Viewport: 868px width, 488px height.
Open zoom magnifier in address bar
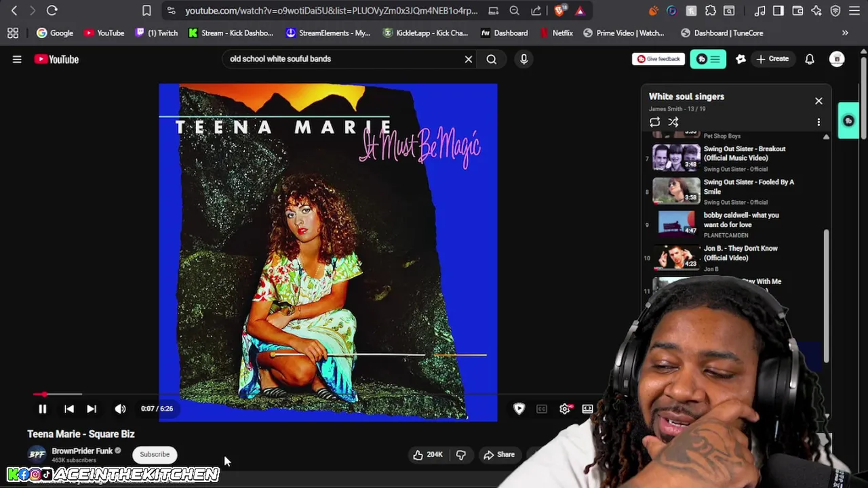click(x=515, y=11)
